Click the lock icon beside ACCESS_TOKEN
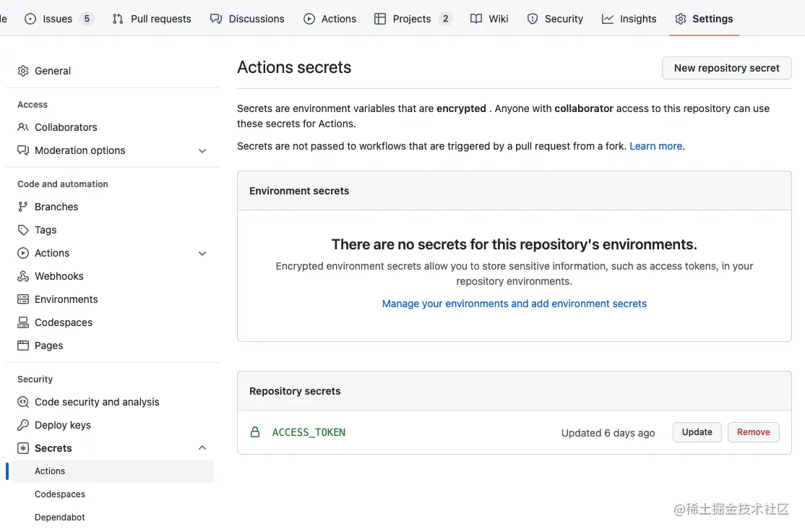 click(255, 432)
